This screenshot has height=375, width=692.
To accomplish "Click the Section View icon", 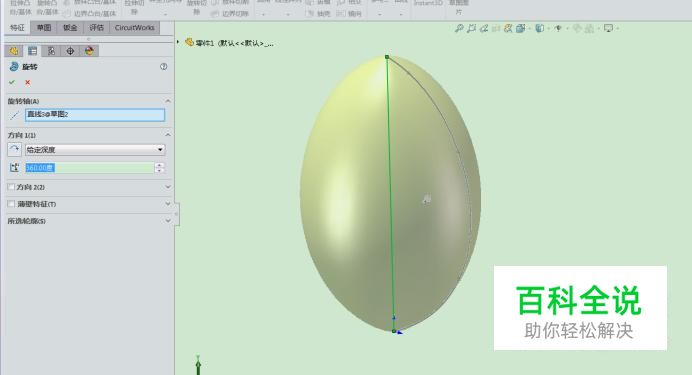I will click(496, 28).
